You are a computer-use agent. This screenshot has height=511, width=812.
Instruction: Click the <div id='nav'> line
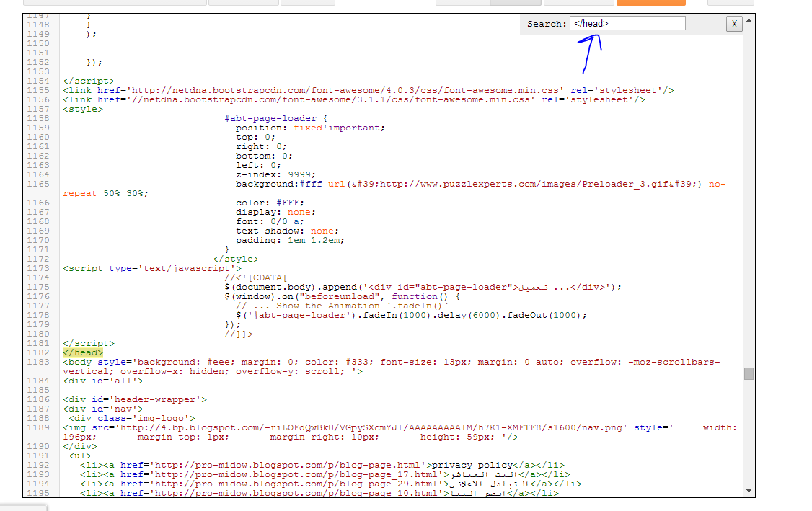pyautogui.click(x=103, y=409)
